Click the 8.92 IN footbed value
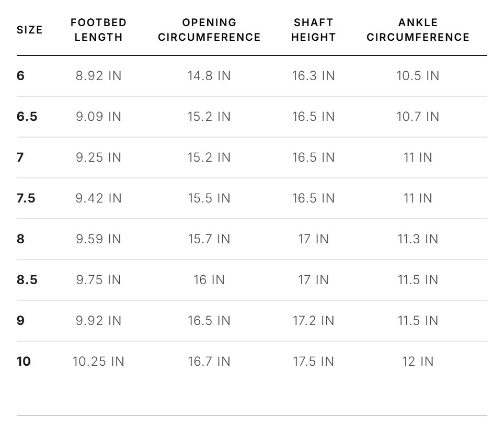 (99, 76)
